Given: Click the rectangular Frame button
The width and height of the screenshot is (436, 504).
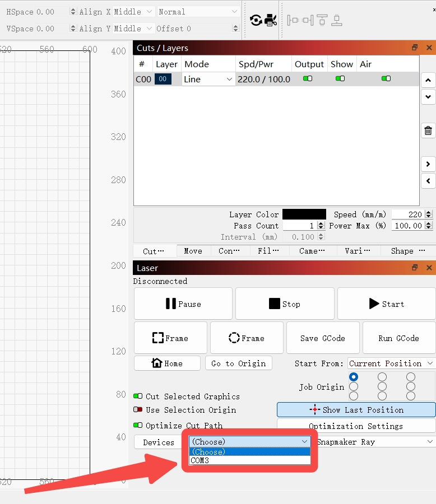Looking at the screenshot, I should coord(170,338).
